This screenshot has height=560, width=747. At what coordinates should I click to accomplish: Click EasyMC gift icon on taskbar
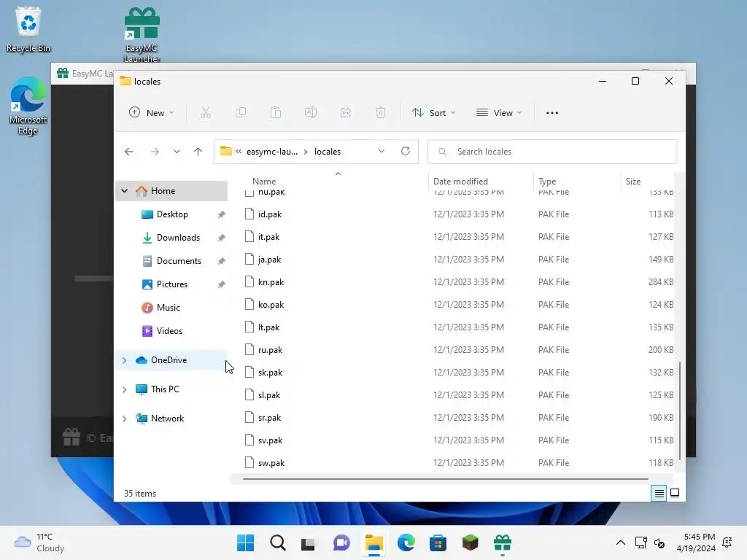pyautogui.click(x=503, y=542)
